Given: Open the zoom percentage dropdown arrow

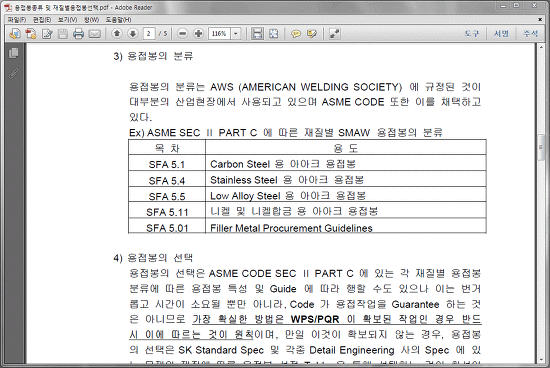Looking at the screenshot, I should (x=236, y=34).
